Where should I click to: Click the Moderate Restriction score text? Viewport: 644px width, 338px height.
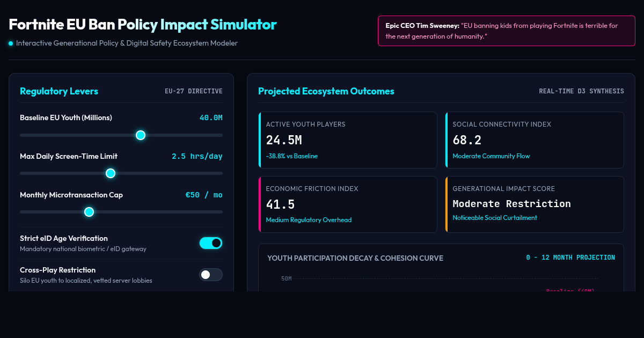[512, 204]
